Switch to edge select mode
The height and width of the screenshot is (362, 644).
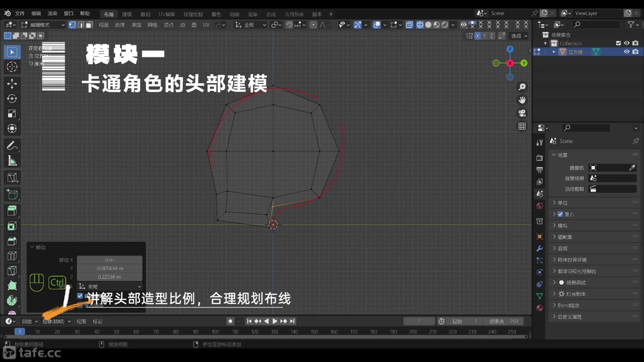[81, 25]
